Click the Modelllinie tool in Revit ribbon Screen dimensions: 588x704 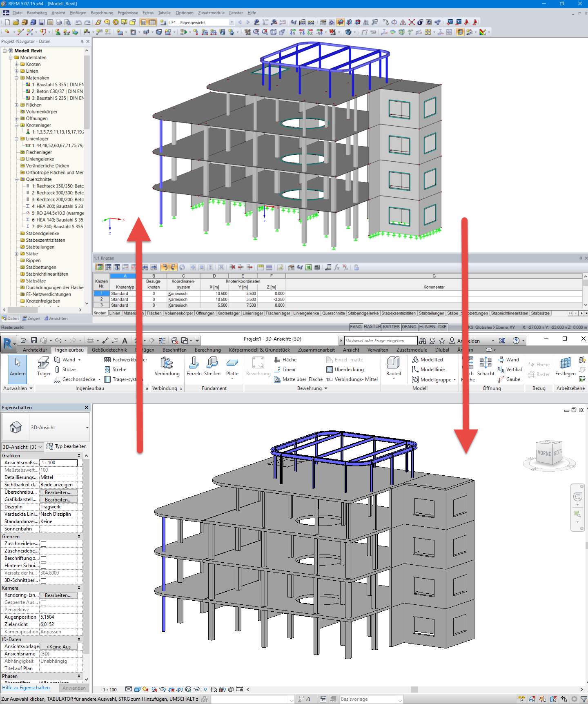pyautogui.click(x=428, y=370)
